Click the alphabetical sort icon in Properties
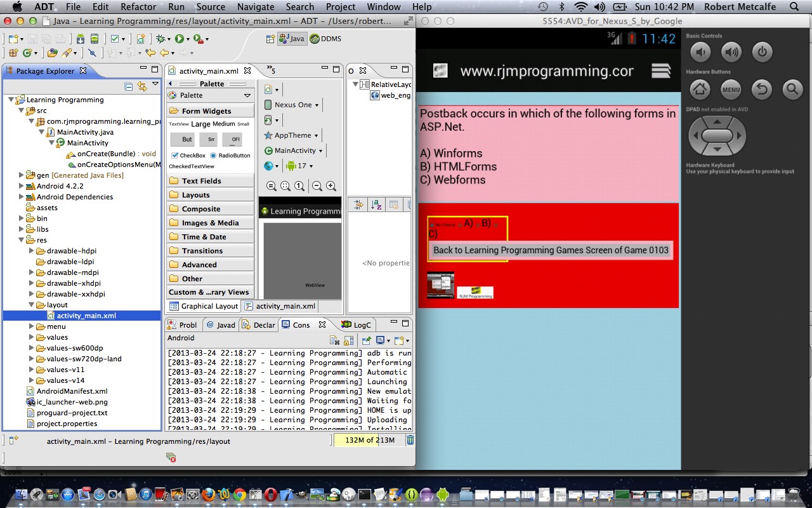Screen dimensions: 812x508 [x=376, y=204]
